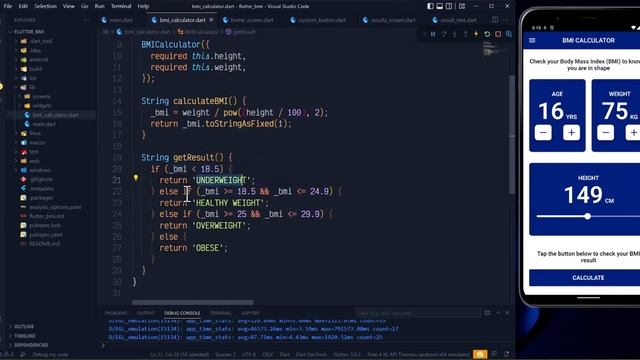Decrease weight with the minus button
Screen dimensions: 640x360
click(606, 133)
